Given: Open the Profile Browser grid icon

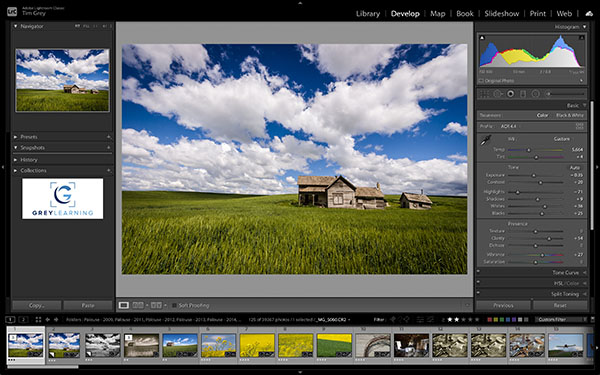Looking at the screenshot, I should click(580, 126).
